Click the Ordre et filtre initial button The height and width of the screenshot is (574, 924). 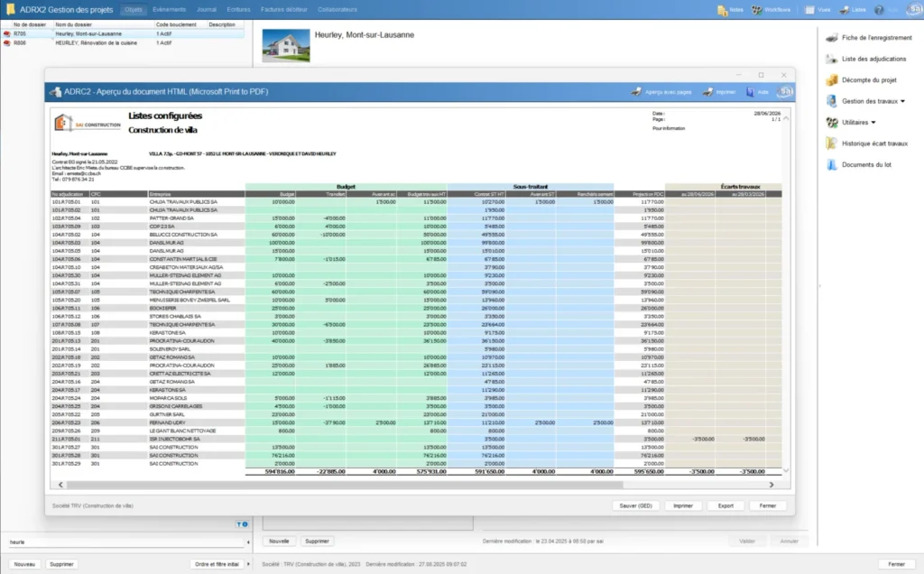[x=217, y=564]
